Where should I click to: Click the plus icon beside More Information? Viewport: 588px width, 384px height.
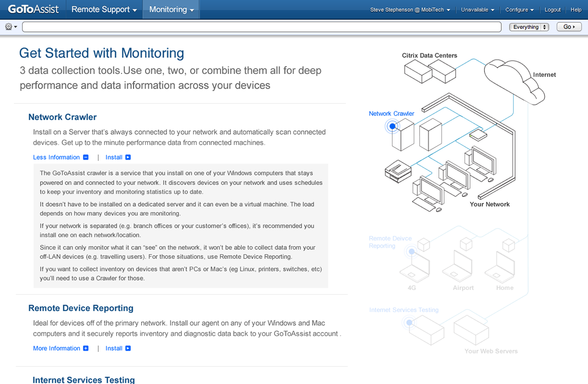(x=86, y=348)
